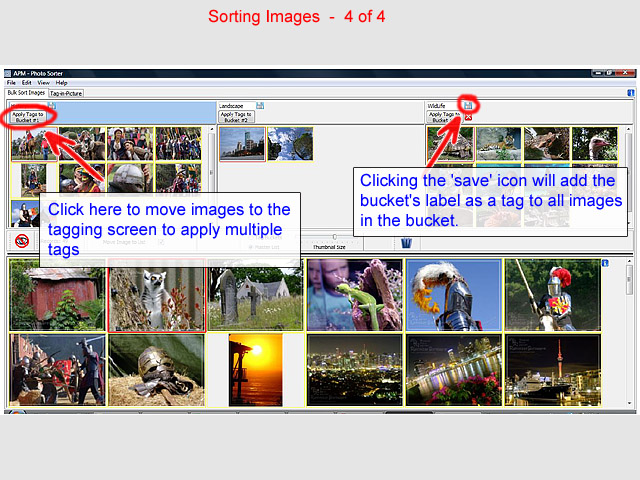Select the medieval sword fight image

(x=57, y=370)
